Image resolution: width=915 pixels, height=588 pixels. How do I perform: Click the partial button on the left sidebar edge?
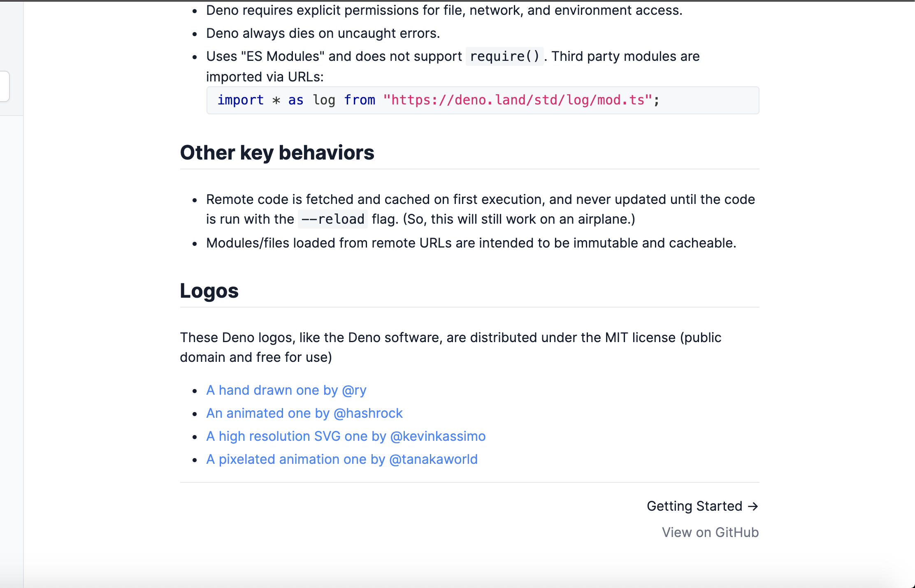pos(4,86)
